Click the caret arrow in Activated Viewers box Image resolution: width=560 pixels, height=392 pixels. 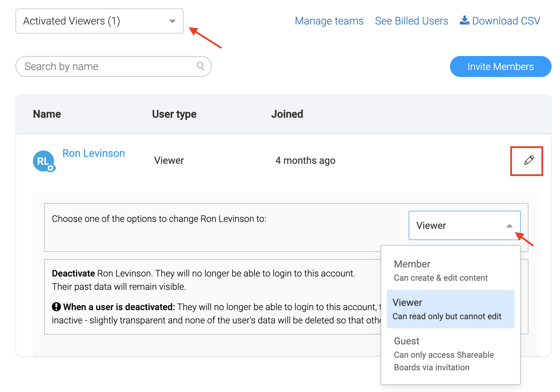(172, 21)
